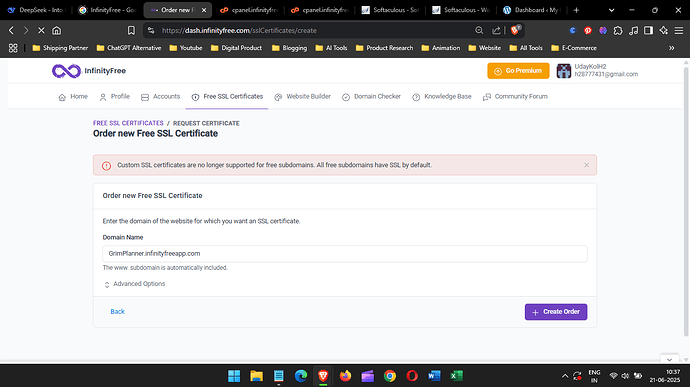Toggle the browser sidebar panel icon

(648, 30)
